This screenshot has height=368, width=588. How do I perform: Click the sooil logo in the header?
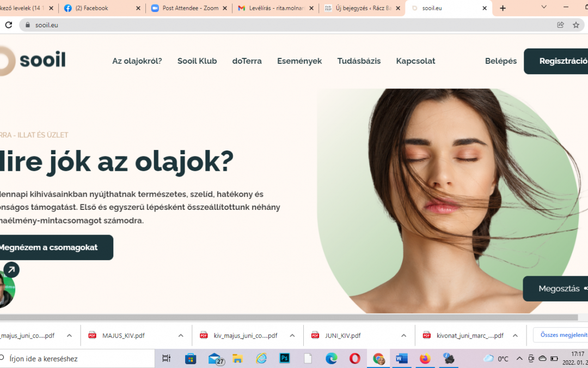point(34,61)
